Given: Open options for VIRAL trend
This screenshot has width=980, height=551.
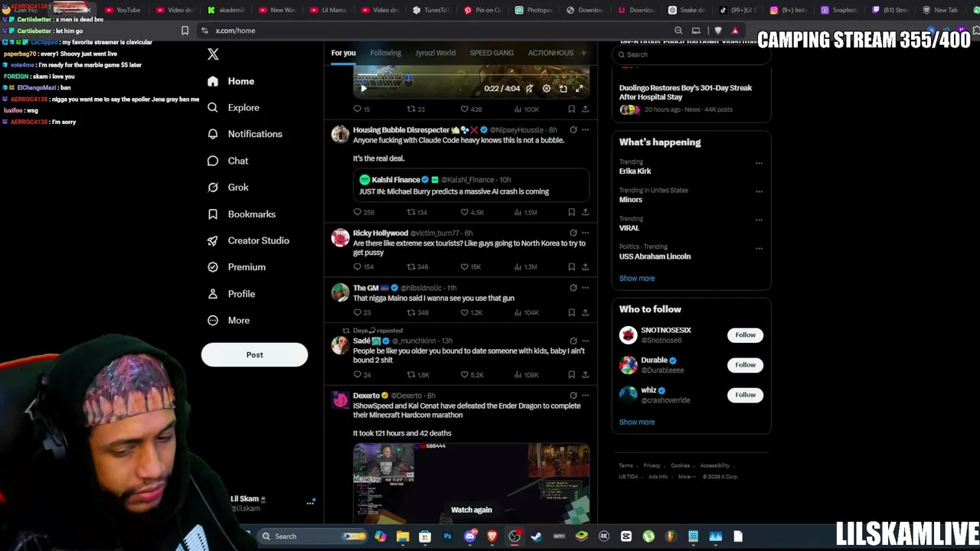Looking at the screenshot, I should 759,220.
